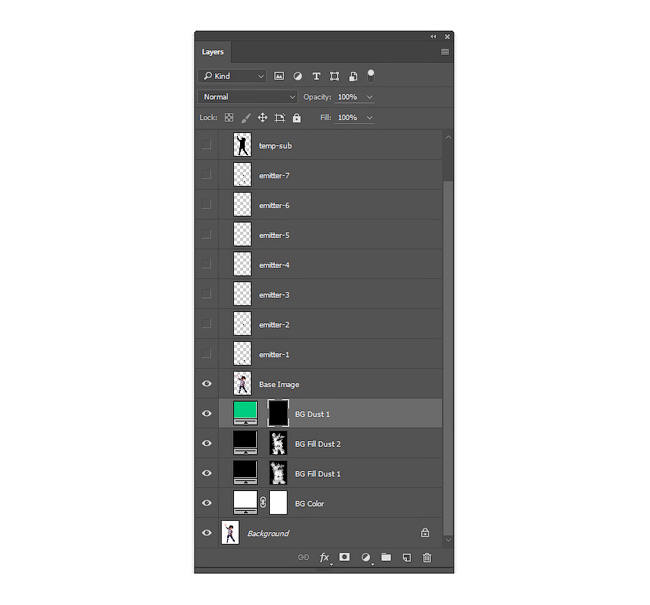Select the emitter-3 layer
The height and width of the screenshot is (605, 650).
[330, 294]
